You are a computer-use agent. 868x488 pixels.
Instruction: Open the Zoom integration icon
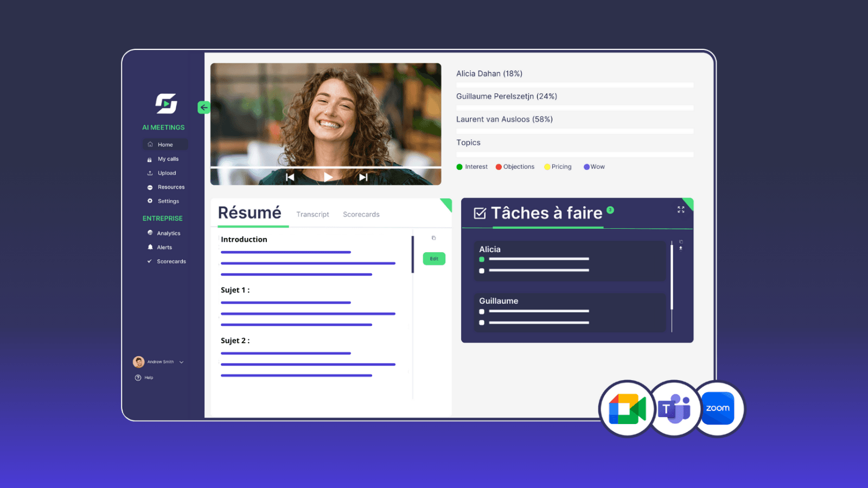(718, 408)
